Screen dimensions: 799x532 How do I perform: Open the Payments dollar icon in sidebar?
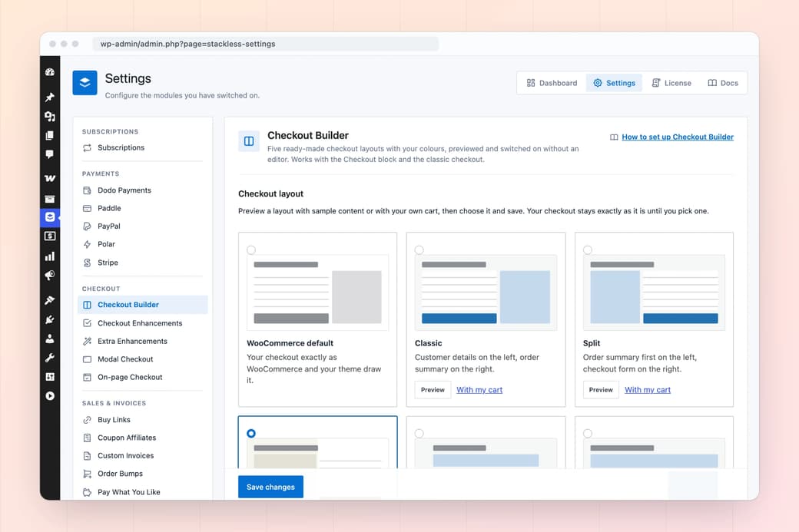coord(49,236)
